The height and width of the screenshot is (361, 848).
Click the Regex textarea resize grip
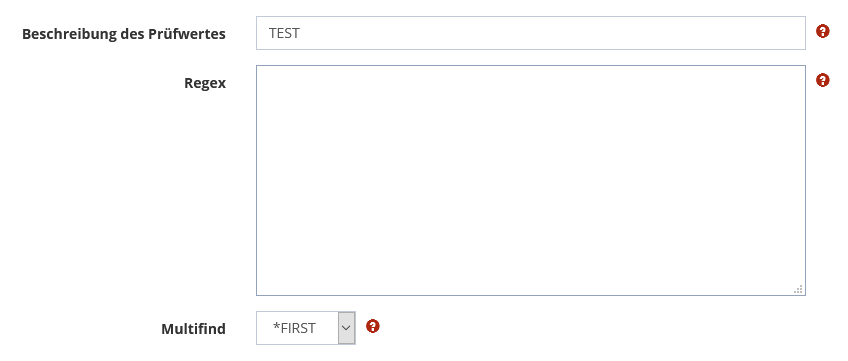click(798, 289)
